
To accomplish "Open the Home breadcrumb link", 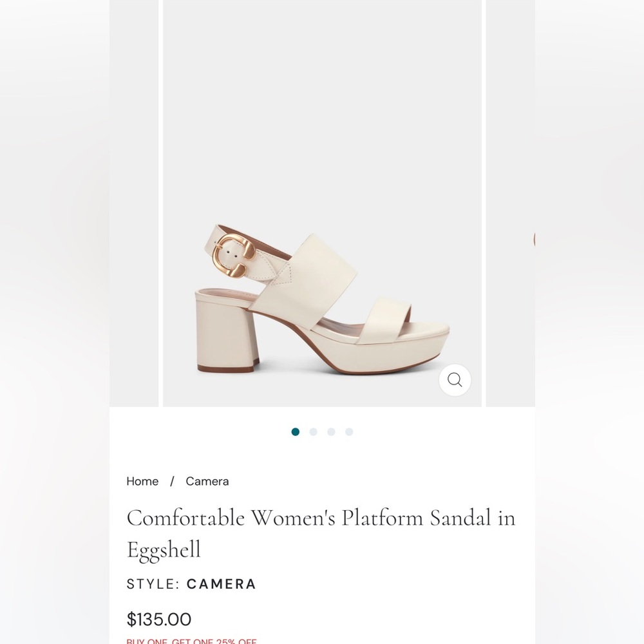I will point(142,481).
